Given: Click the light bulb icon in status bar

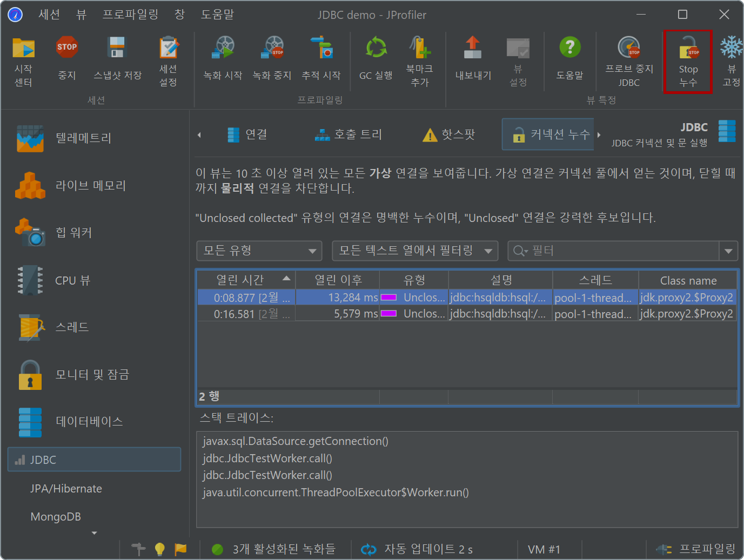Looking at the screenshot, I should [159, 549].
